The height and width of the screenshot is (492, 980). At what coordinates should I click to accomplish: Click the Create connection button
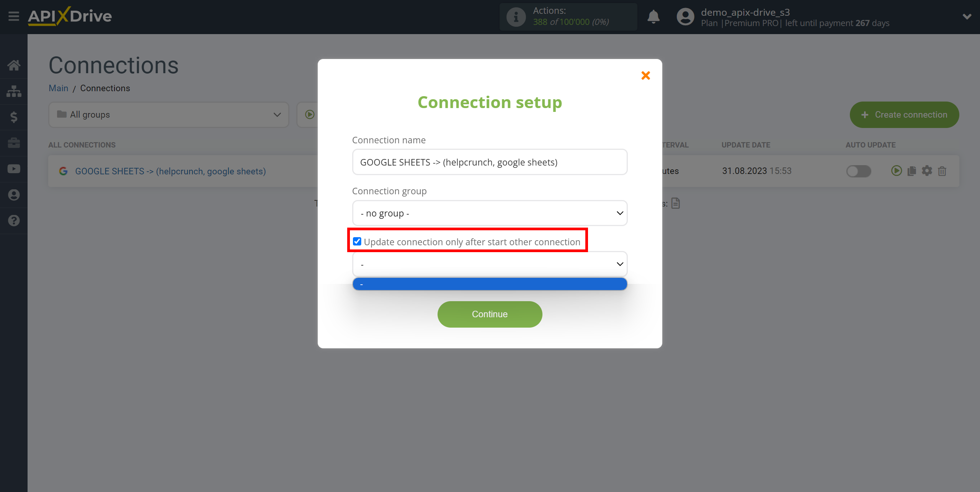904,114
